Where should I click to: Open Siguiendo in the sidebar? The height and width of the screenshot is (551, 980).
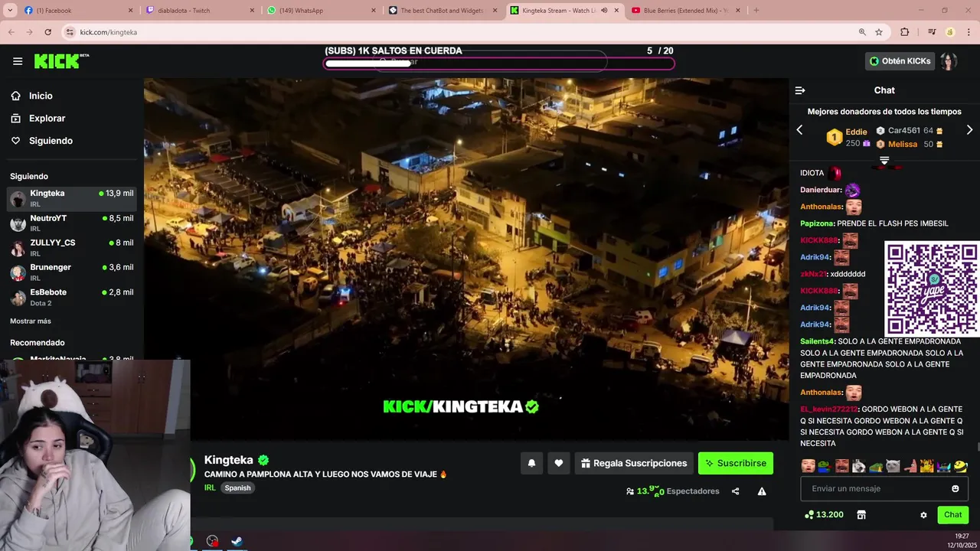(x=51, y=141)
